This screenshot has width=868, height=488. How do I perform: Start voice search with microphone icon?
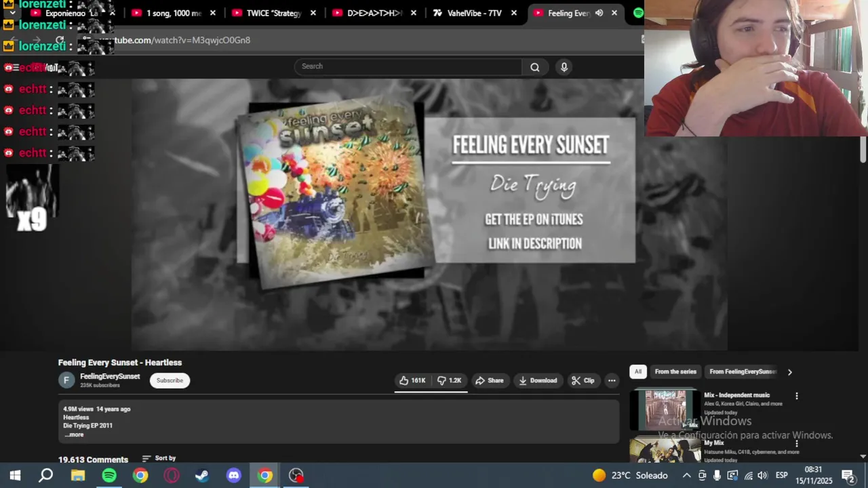click(564, 66)
